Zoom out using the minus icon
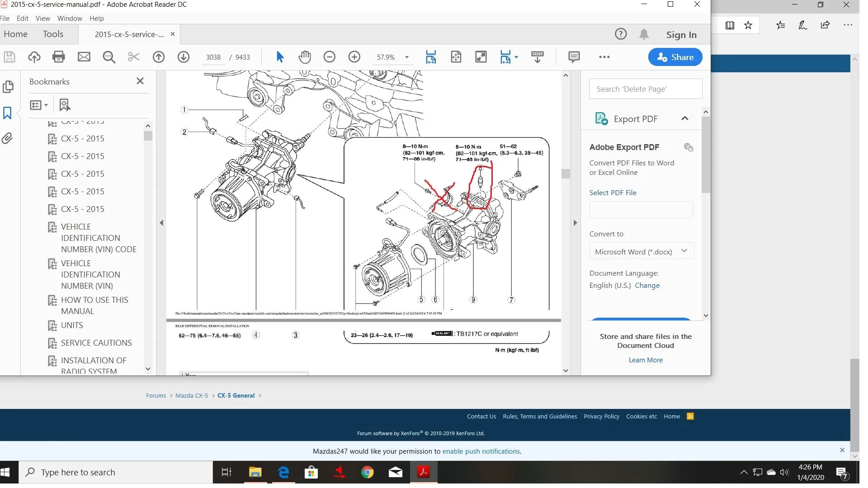Viewport: 868px width, 488px height. pyautogui.click(x=330, y=57)
